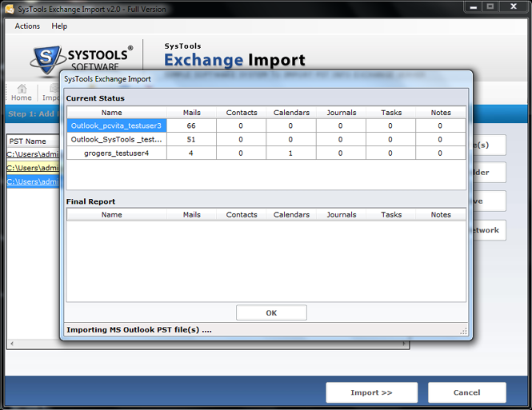
Task: Maximize the SysTools Exchange Import window
Action: tap(490, 6)
